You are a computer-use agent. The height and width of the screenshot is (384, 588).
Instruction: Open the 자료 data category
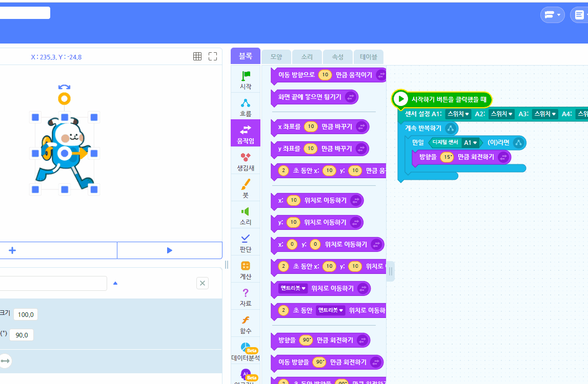[x=246, y=296]
